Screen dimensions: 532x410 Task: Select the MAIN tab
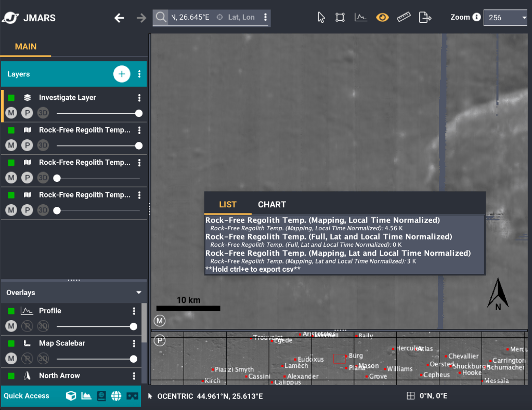point(25,47)
